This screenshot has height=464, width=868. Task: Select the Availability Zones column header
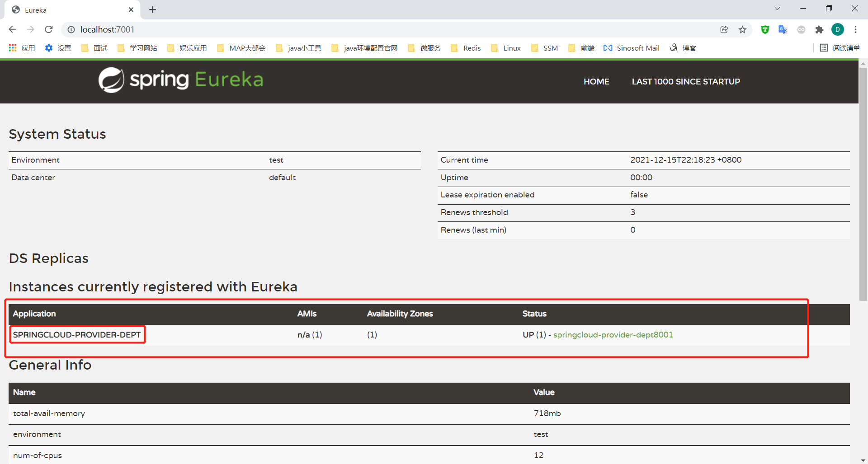pyautogui.click(x=400, y=314)
